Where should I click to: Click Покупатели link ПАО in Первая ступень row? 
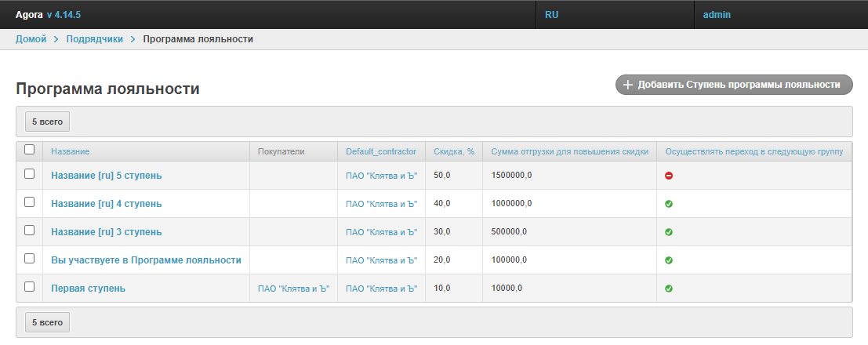tap(293, 289)
